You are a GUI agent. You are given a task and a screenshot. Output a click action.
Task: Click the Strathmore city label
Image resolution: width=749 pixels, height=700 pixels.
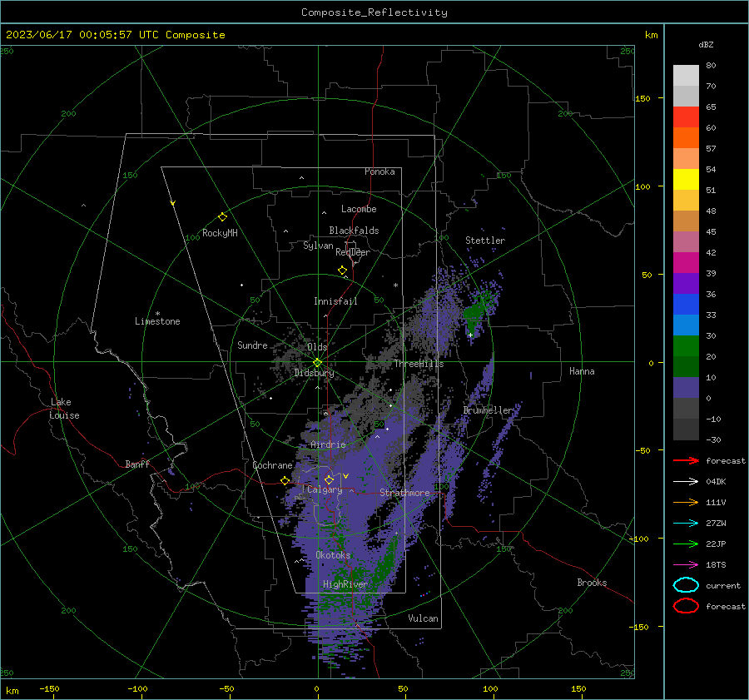(404, 493)
